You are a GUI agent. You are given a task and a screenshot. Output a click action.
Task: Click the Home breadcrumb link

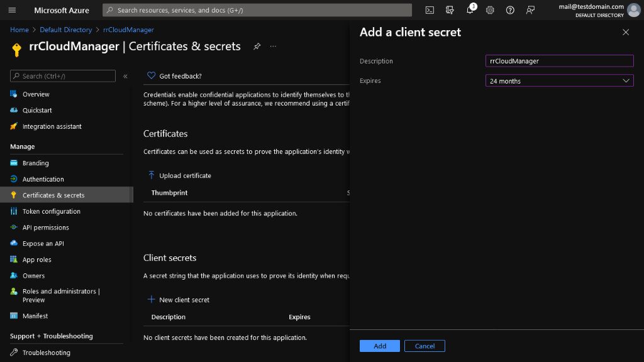[19, 30]
